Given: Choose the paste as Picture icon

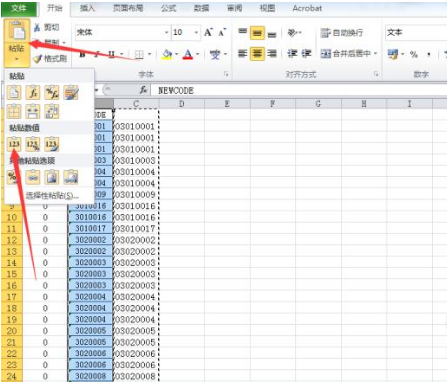Looking at the screenshot, I should pyautogui.click(x=52, y=177).
